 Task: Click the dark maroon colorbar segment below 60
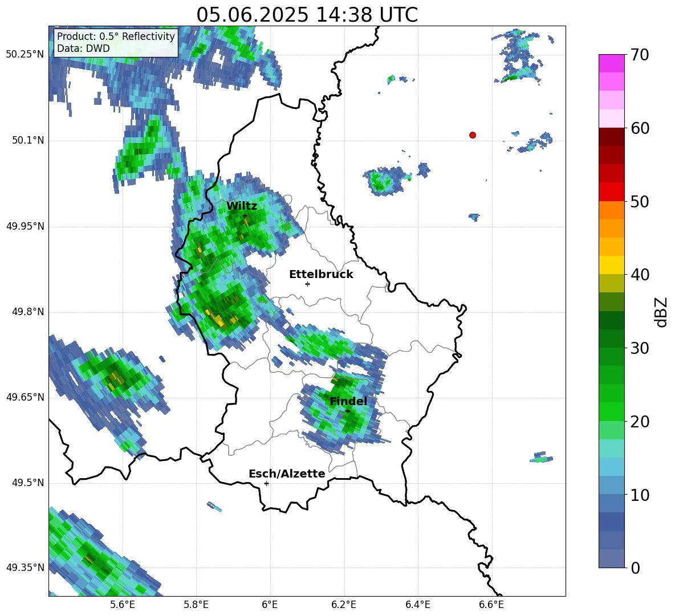(611, 137)
